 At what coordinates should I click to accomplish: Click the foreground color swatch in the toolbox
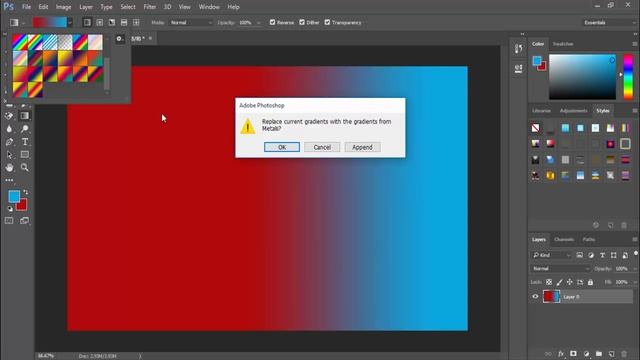pyautogui.click(x=14, y=197)
